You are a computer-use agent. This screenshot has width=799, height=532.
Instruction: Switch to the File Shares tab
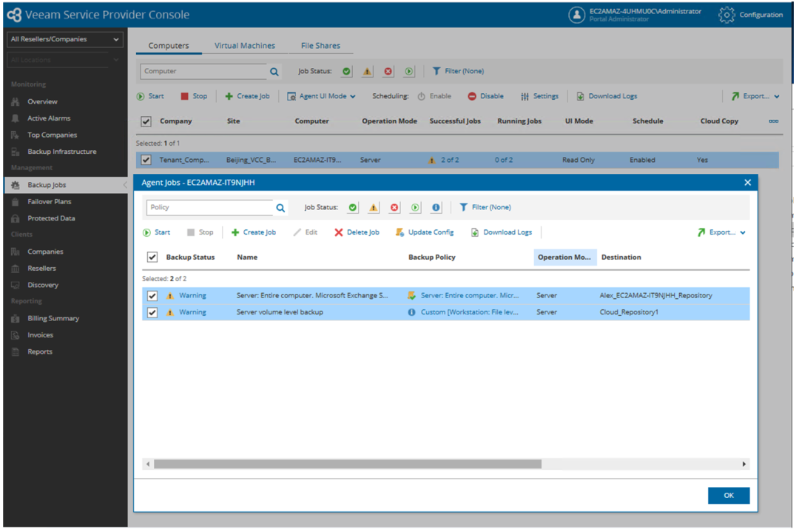tap(320, 46)
